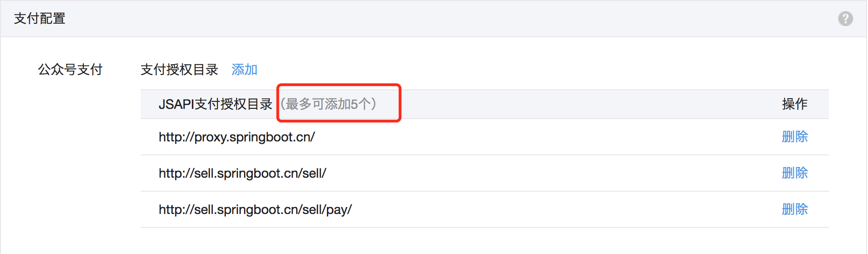Click the JSAPI支付授权目录 column header
868x254 pixels.
216,104
